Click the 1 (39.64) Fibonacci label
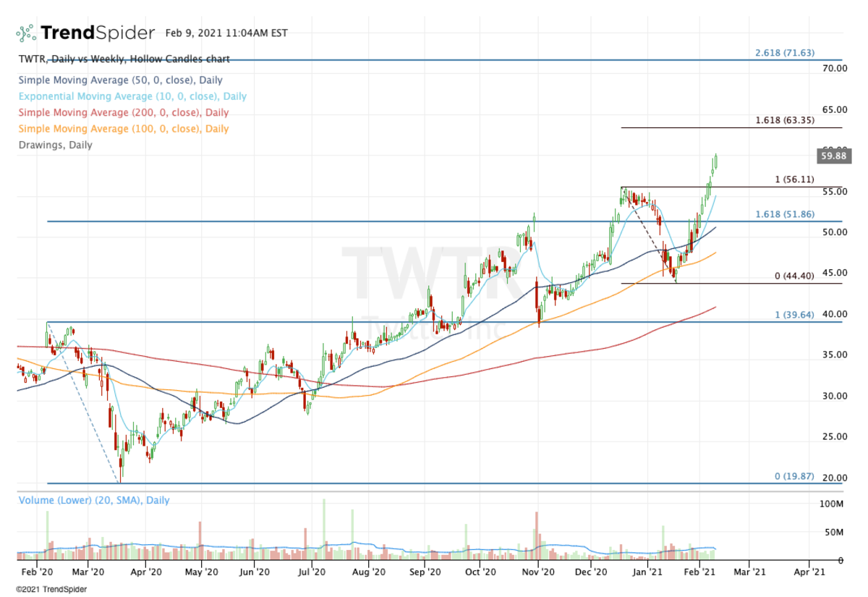 [795, 315]
